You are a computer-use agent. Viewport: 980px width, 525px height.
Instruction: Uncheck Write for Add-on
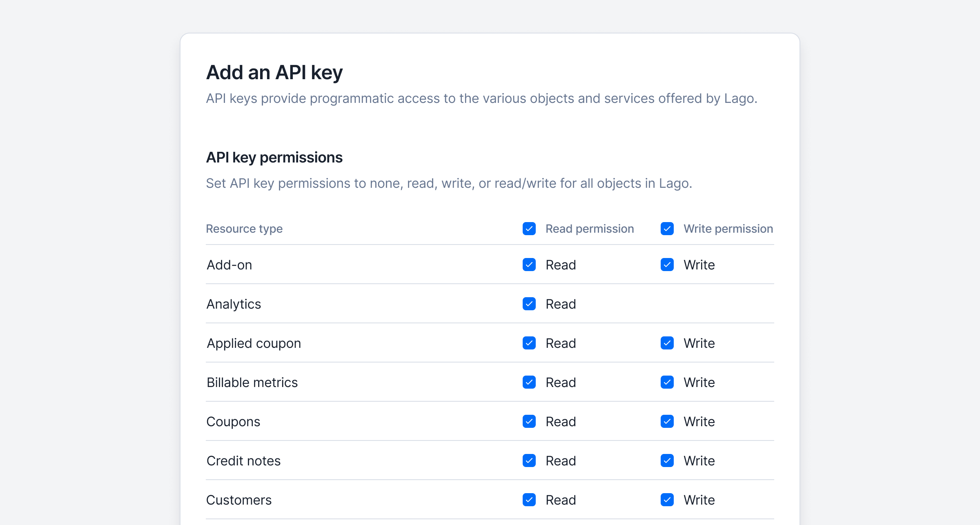coord(667,265)
